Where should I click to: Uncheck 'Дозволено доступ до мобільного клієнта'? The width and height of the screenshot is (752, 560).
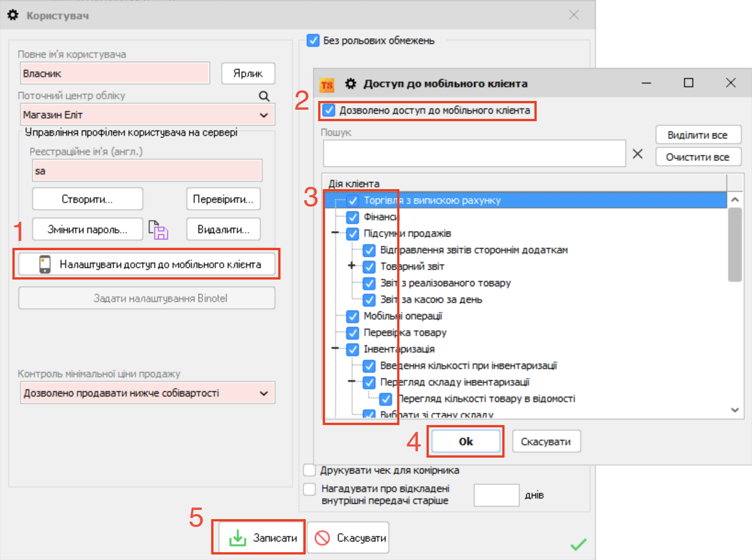click(x=329, y=111)
